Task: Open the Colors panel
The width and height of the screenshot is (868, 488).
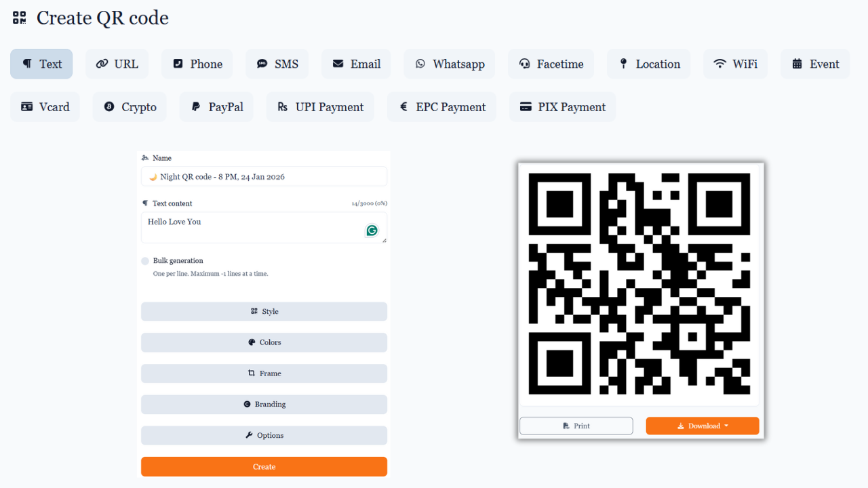Action: click(264, 342)
